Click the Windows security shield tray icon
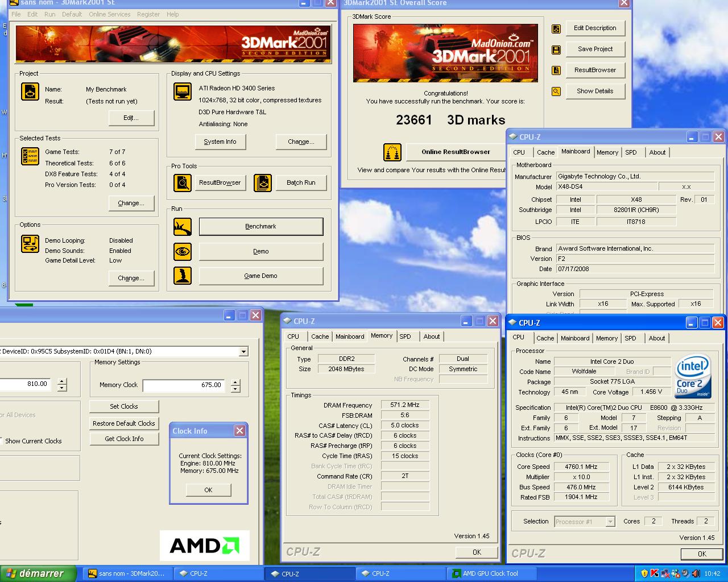The width and height of the screenshot is (728, 582). [x=644, y=573]
